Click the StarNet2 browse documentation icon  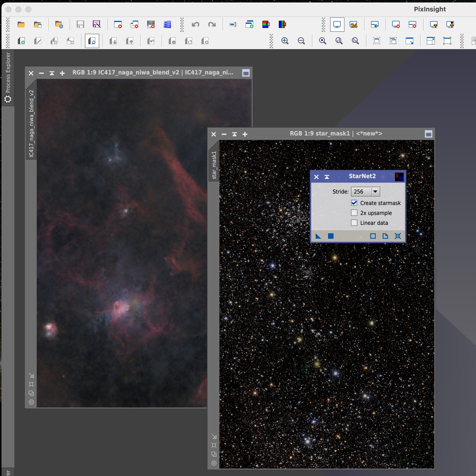[x=385, y=236]
